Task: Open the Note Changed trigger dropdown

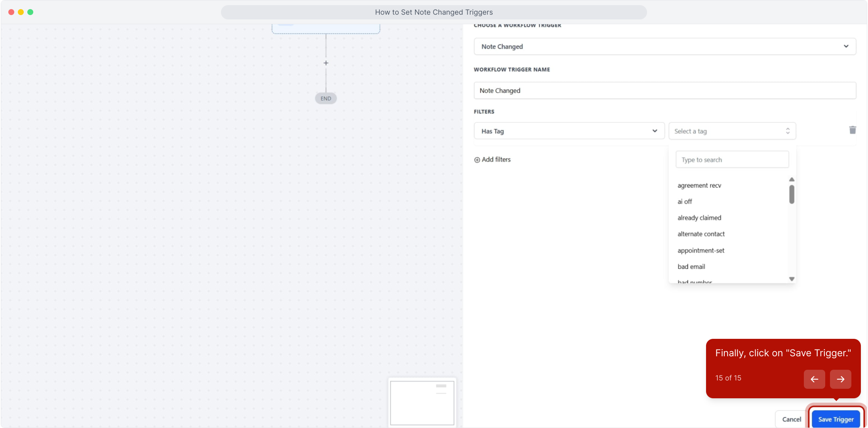Action: coord(664,46)
